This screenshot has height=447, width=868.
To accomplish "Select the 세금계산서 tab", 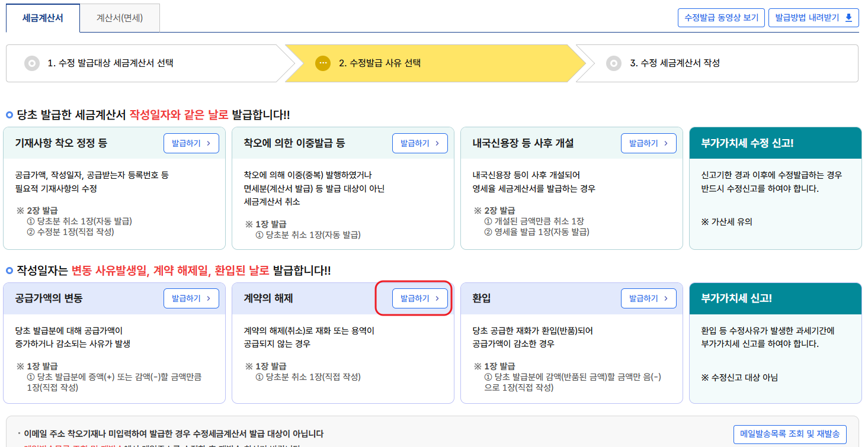I will (x=41, y=18).
